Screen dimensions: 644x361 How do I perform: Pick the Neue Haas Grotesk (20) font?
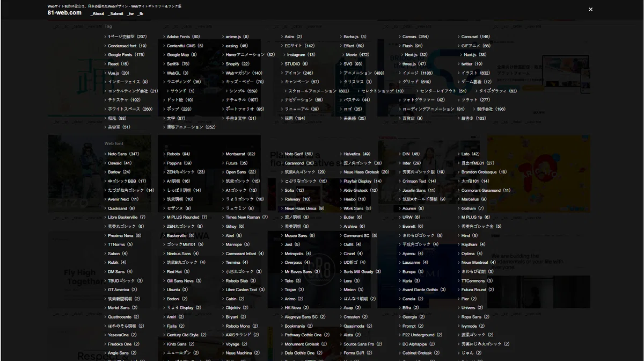click(366, 172)
